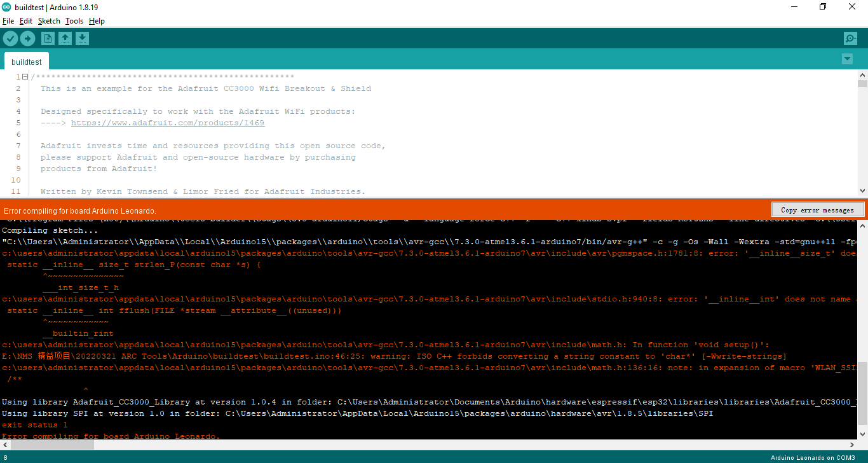Viewport: 868px width, 463px height.
Task: Click 'This is an example' comment line
Action: pos(206,88)
